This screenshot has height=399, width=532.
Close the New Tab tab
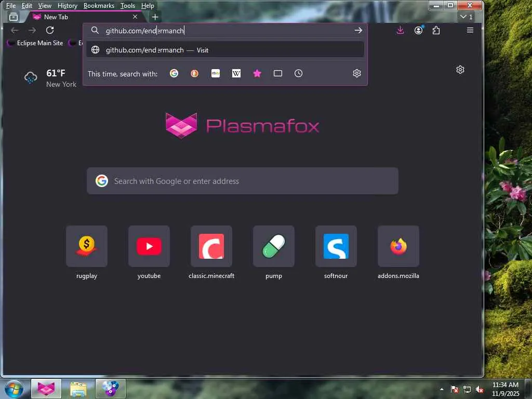pyautogui.click(x=135, y=17)
